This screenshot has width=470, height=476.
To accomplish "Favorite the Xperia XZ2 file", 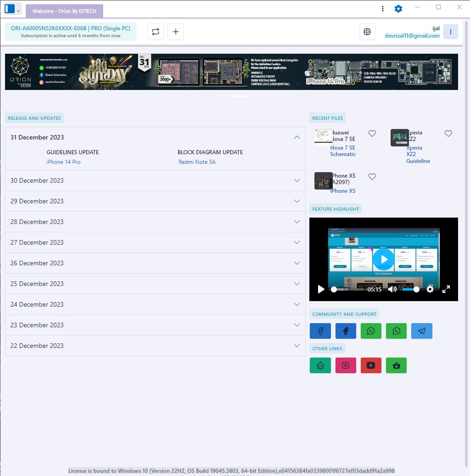I will coord(448,133).
